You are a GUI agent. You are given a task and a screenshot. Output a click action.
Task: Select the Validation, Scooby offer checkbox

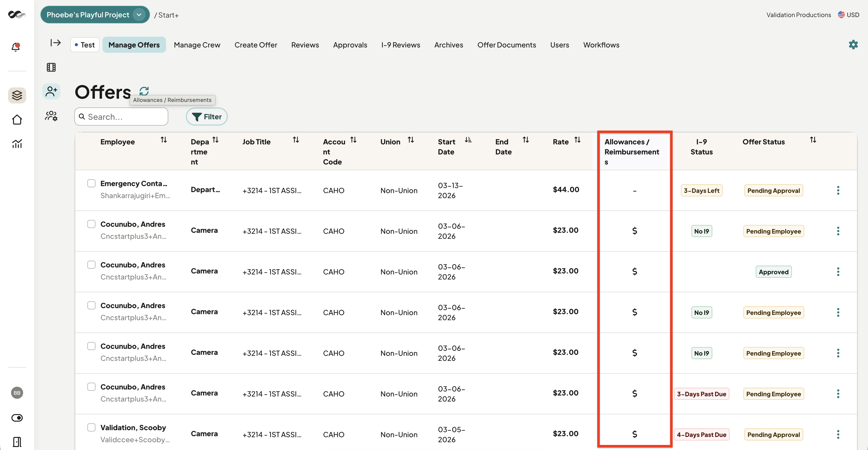click(x=91, y=427)
